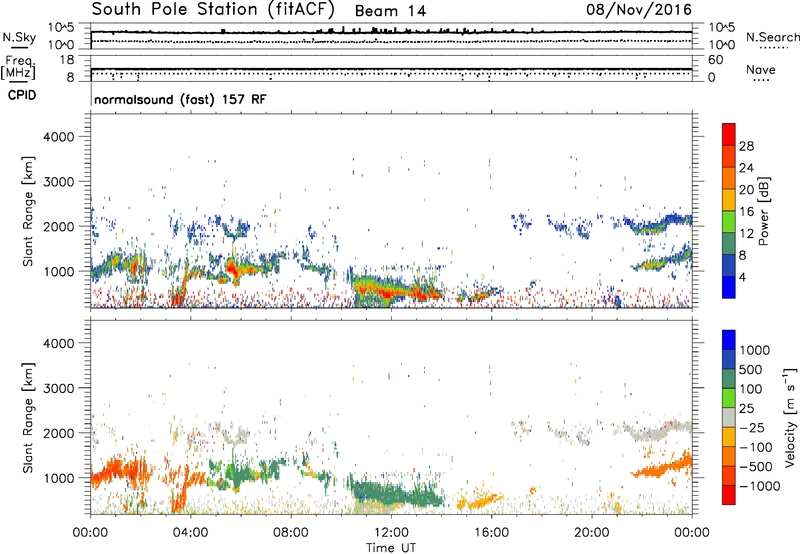The width and height of the screenshot is (800, 554).
Task: Click the 'normalsound (fast) 157 RF' text
Action: pos(180,99)
